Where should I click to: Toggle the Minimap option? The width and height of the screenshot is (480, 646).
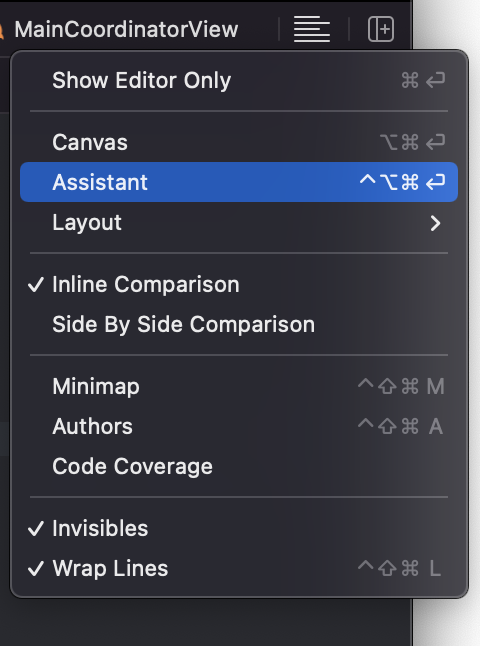(x=239, y=386)
